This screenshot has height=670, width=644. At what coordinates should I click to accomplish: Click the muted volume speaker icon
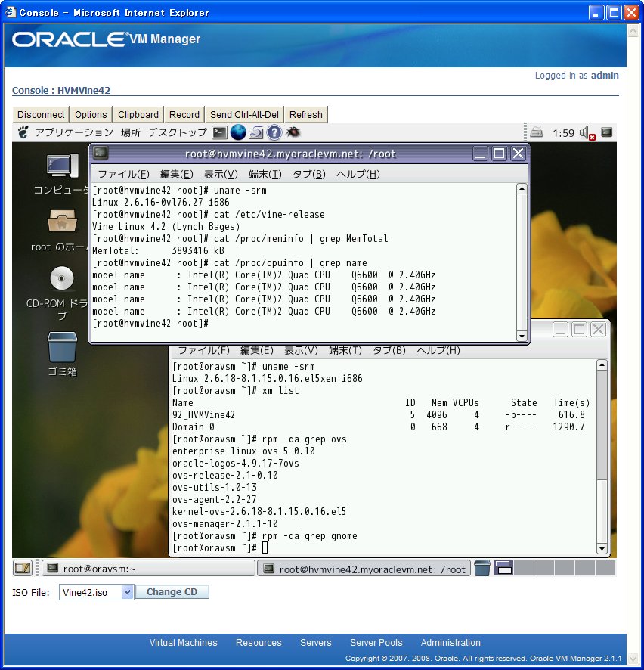click(x=587, y=133)
